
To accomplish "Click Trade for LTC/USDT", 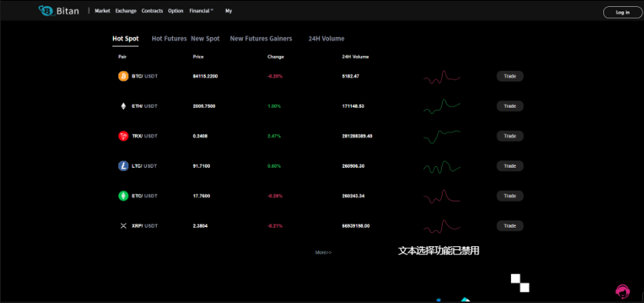I will click(510, 166).
